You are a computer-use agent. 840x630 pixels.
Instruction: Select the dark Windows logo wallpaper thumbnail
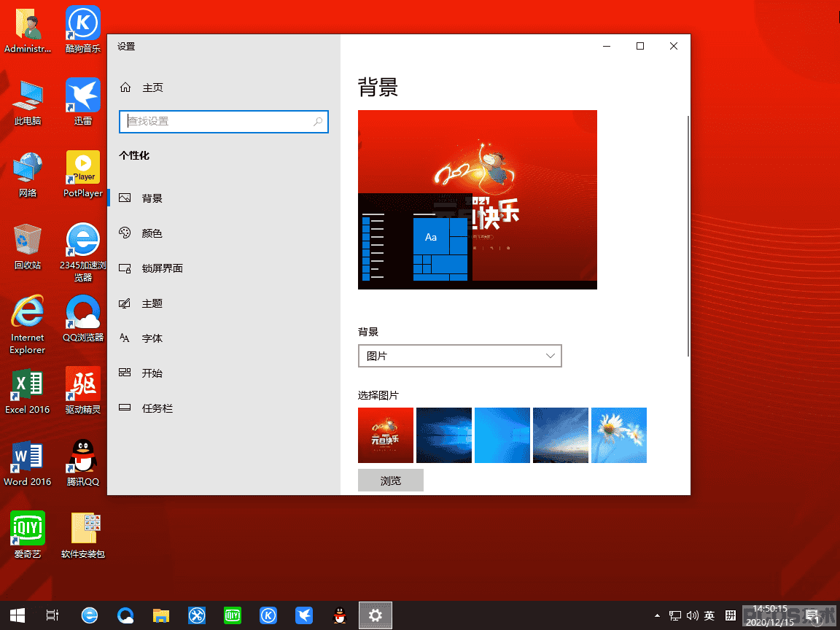[444, 435]
